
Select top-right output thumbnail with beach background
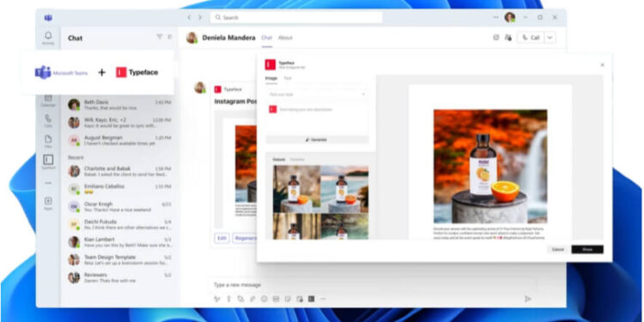point(344,189)
